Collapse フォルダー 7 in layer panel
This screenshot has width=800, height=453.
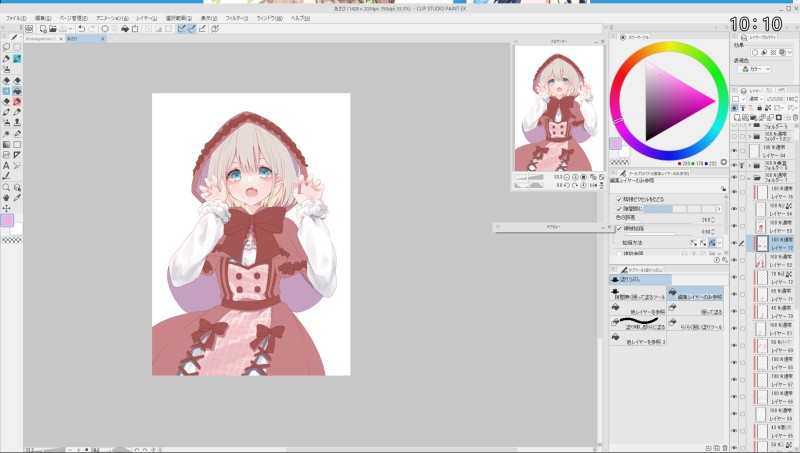[749, 178]
